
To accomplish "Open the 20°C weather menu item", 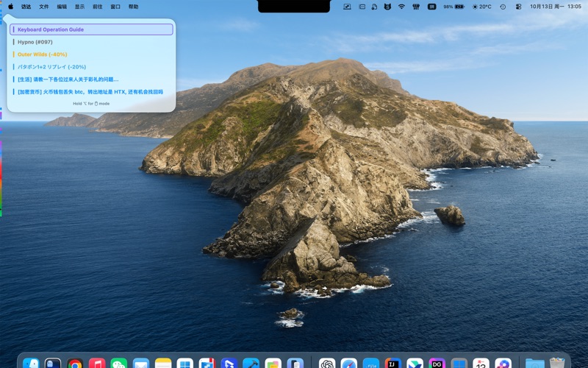I will click(482, 6).
